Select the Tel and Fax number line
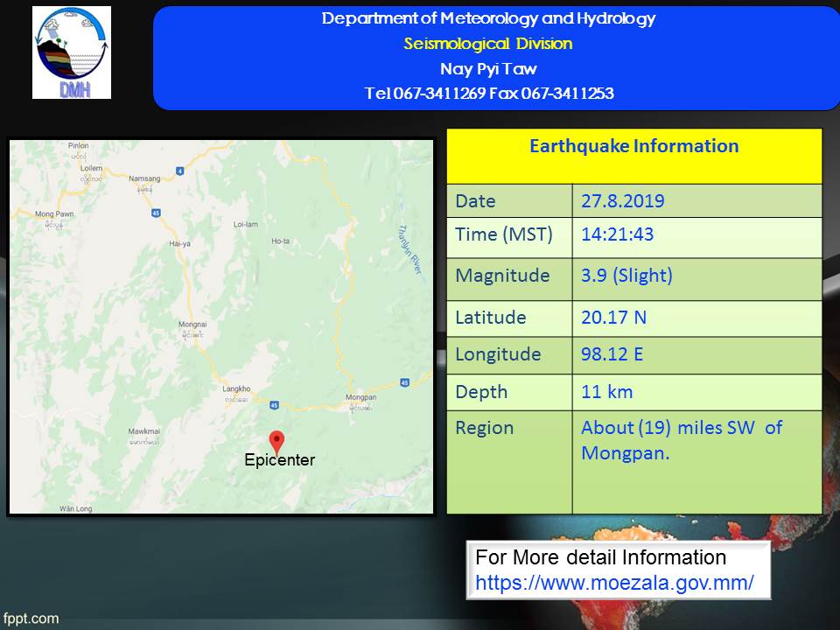The image size is (840, 630). [489, 94]
